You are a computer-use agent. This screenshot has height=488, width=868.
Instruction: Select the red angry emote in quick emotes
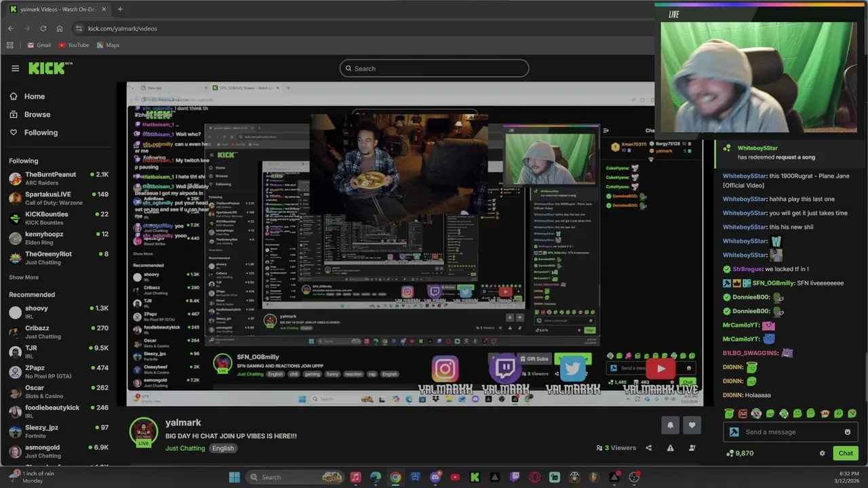743,413
